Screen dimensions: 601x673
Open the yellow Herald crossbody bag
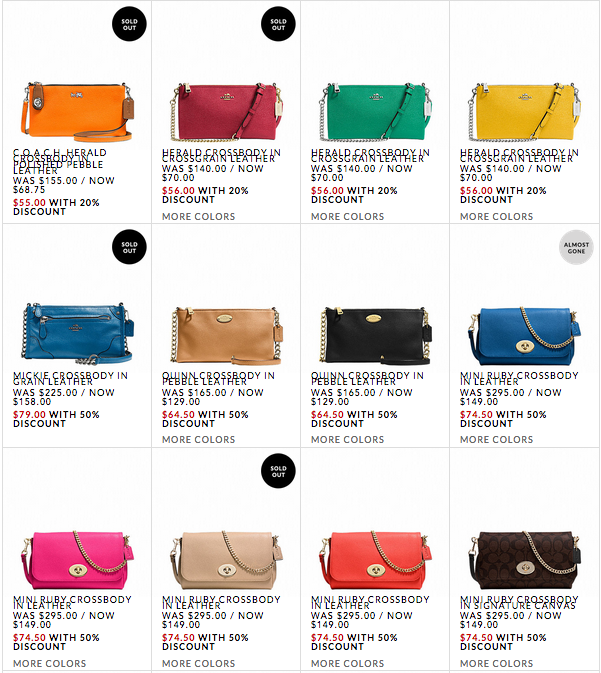tap(524, 112)
